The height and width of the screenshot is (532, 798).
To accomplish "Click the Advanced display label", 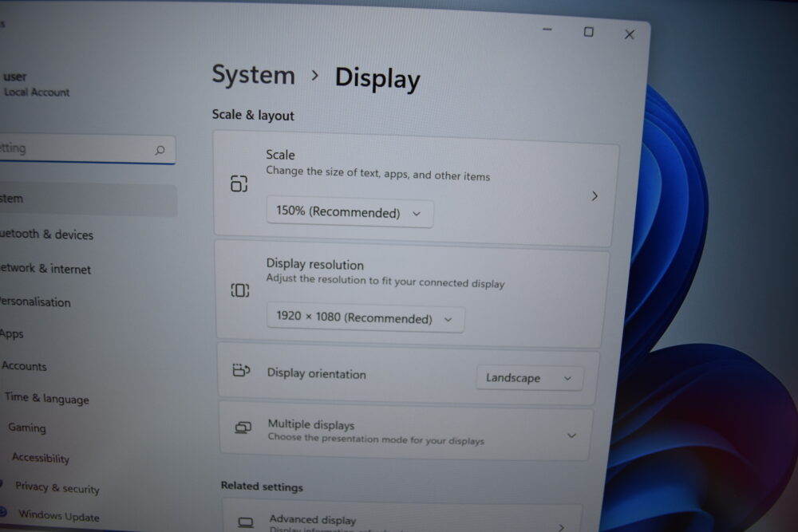I will [x=313, y=519].
